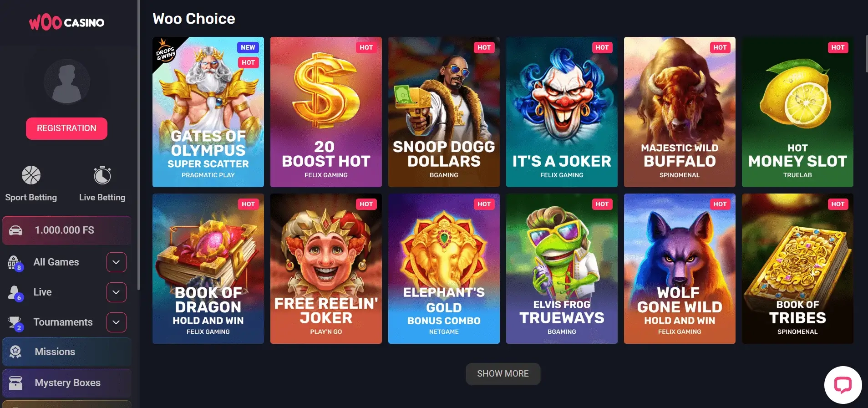Open the Book of Tribes game tile
Viewport: 868px width, 408px height.
[x=797, y=269]
